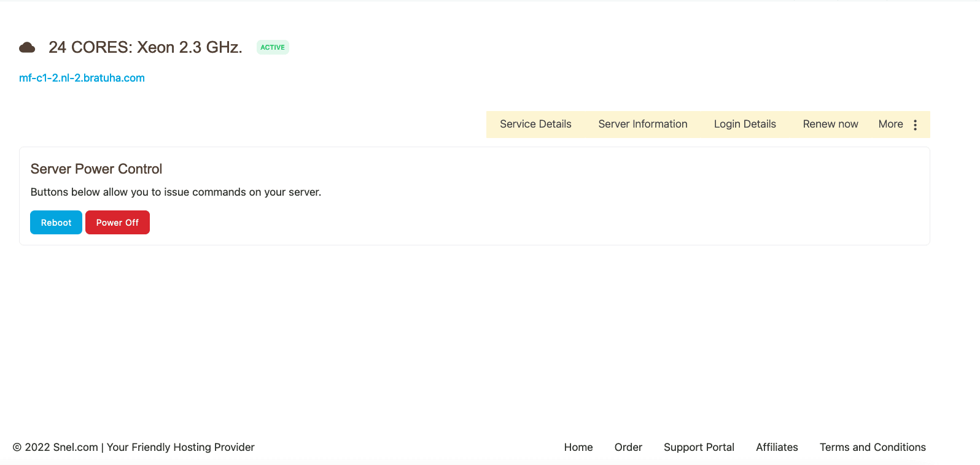Click the 24 CORES Xeon title heading
The height and width of the screenshot is (465, 980).
point(146,47)
